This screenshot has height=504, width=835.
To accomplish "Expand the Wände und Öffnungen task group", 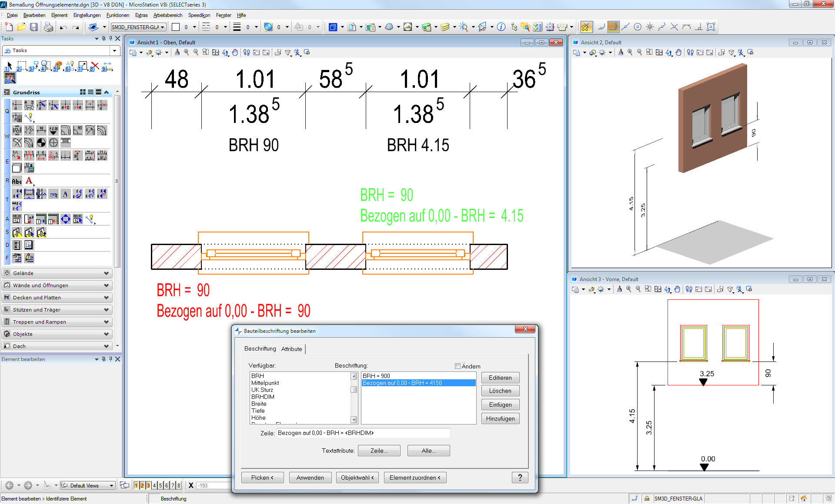I will click(x=57, y=285).
